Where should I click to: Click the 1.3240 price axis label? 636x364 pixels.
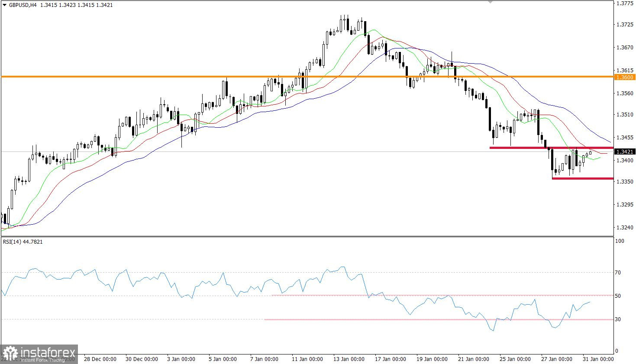click(x=624, y=227)
